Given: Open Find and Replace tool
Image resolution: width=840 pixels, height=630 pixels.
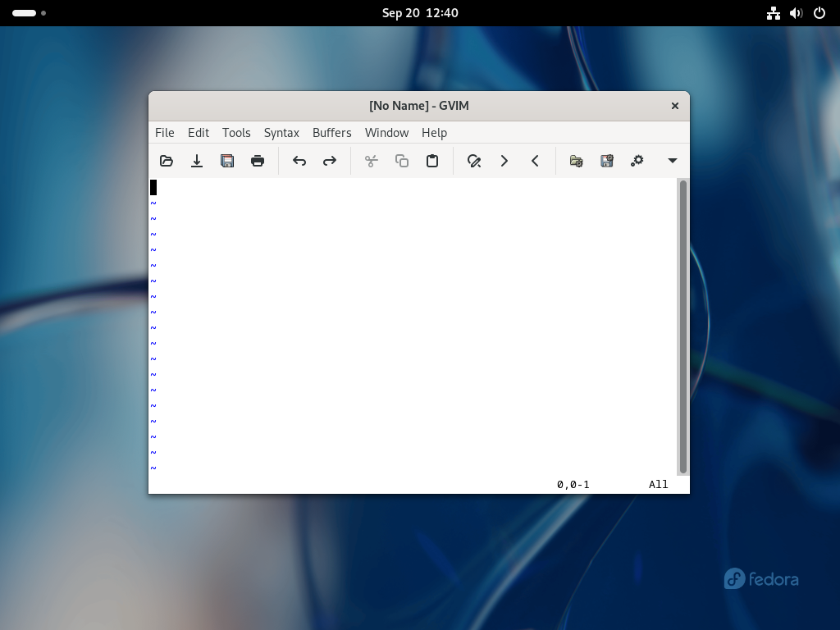Looking at the screenshot, I should 474,161.
